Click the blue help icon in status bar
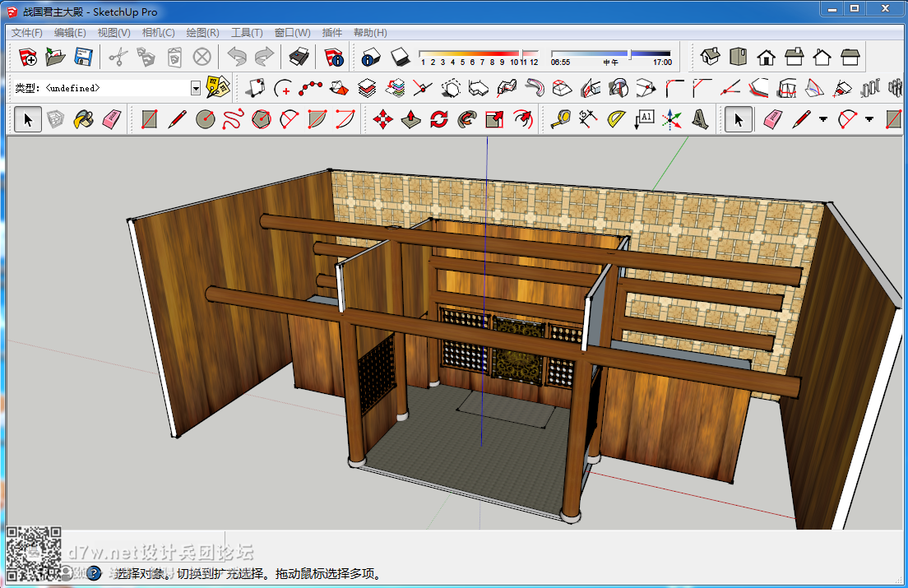Viewport: 908px width, 588px height. 93,573
